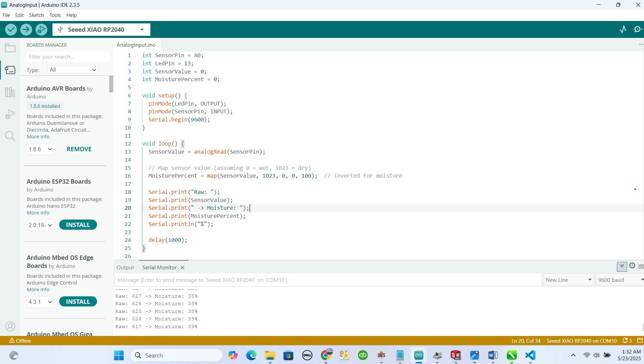Viewport: 644px width, 364px height.
Task: Toggle autoscroll in Serial Monitor
Action: coord(622,267)
